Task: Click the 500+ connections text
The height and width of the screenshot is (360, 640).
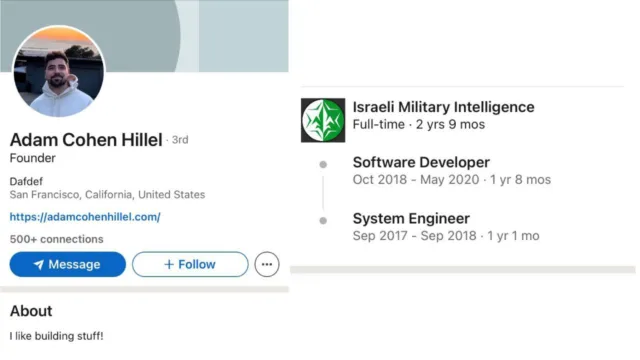Action: tap(56, 239)
